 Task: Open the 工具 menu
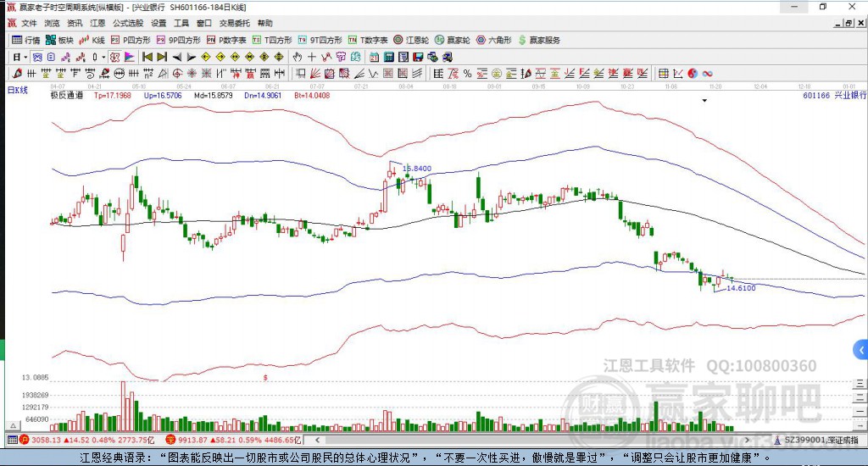(181, 23)
